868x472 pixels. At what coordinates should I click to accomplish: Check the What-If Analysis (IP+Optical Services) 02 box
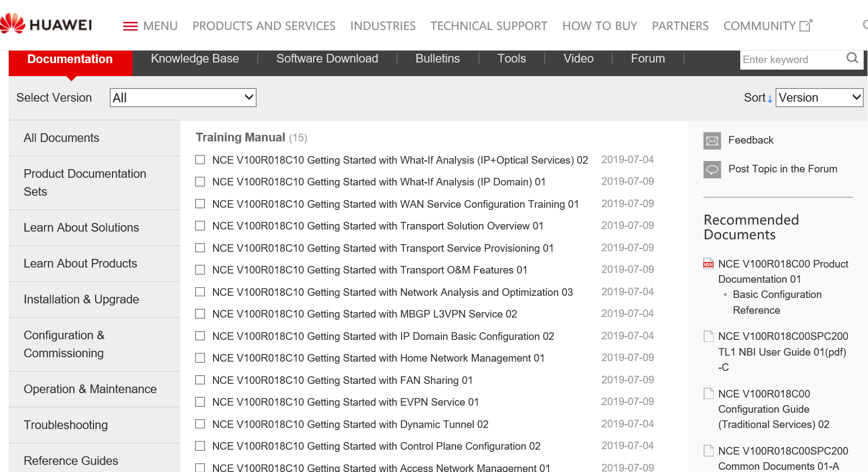pyautogui.click(x=200, y=160)
